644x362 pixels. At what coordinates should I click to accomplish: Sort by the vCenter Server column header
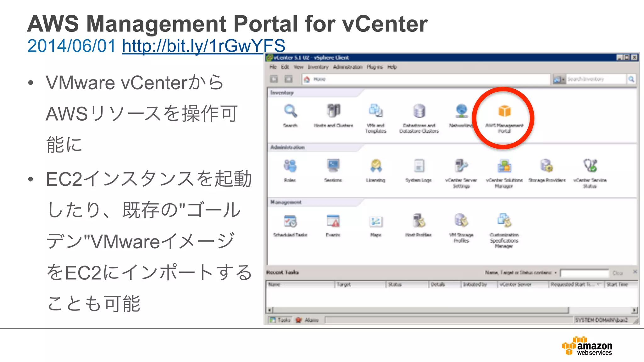click(523, 284)
